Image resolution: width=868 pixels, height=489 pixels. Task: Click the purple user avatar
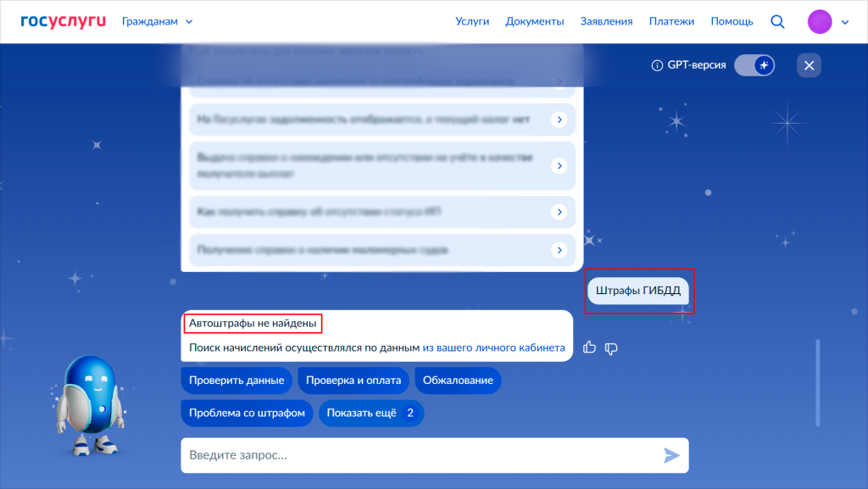click(820, 22)
